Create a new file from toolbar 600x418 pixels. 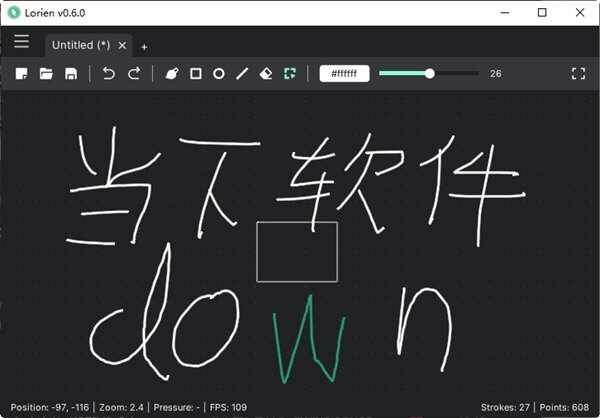click(20, 74)
